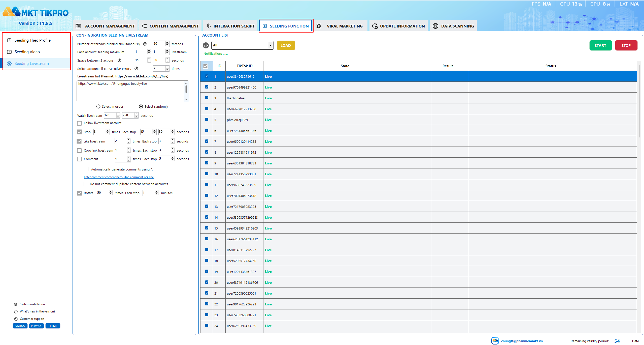644x345 pixels.
Task: Click the PRIVACY button in sidebar footer
Action: (36, 326)
